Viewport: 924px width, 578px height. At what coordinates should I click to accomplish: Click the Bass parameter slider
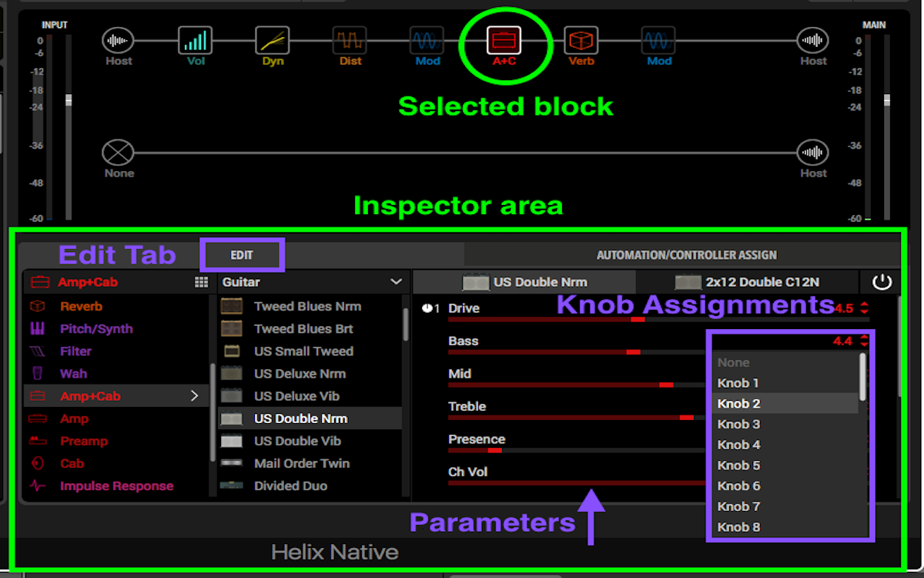576,352
